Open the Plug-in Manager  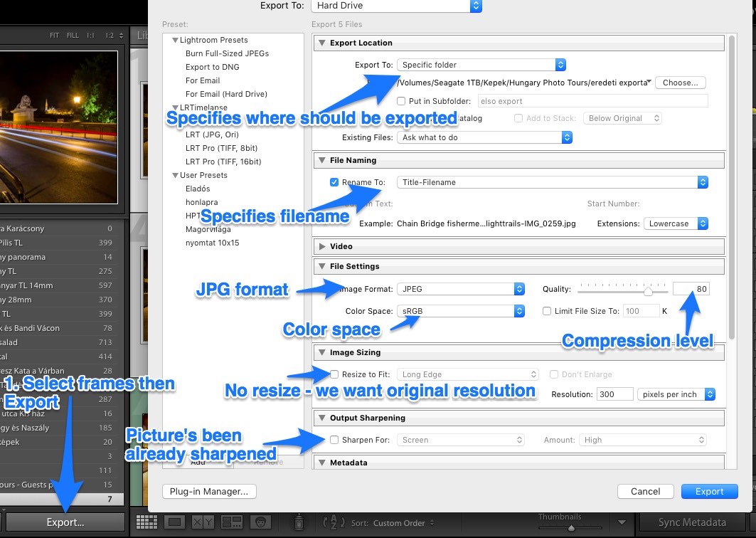tap(209, 491)
